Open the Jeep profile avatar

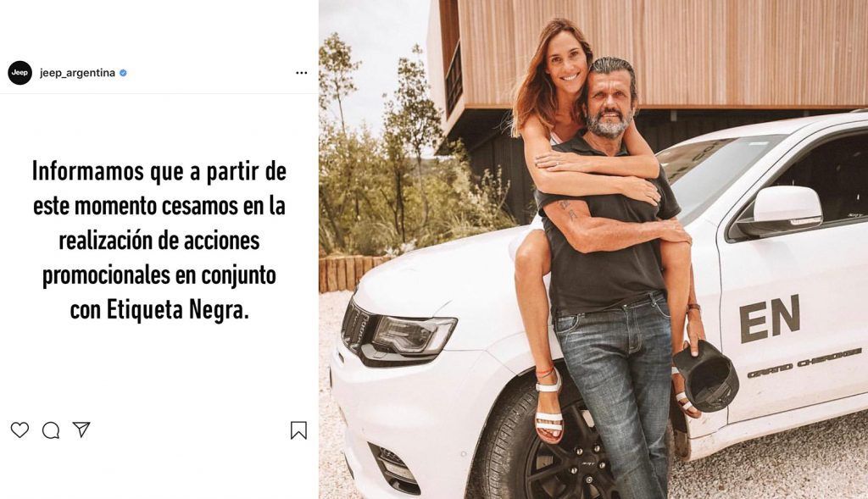click(20, 73)
